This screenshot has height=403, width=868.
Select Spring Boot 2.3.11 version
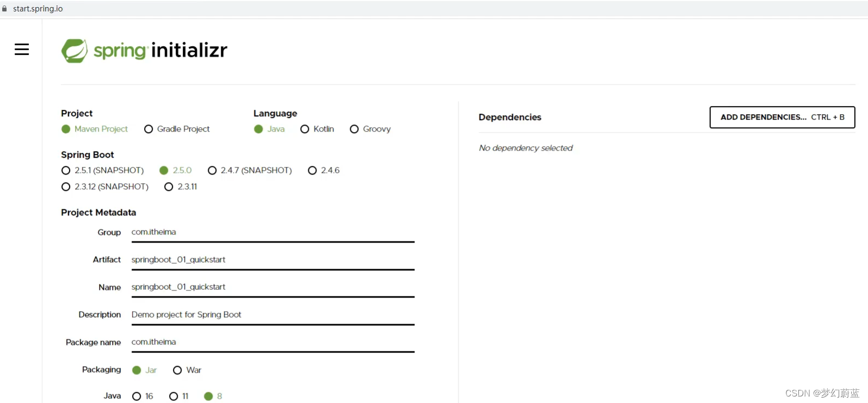click(x=181, y=187)
